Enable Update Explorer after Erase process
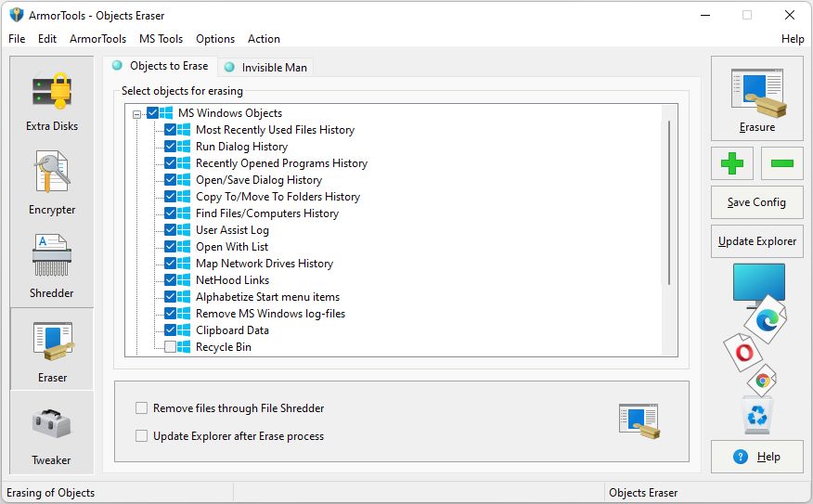 pos(142,435)
